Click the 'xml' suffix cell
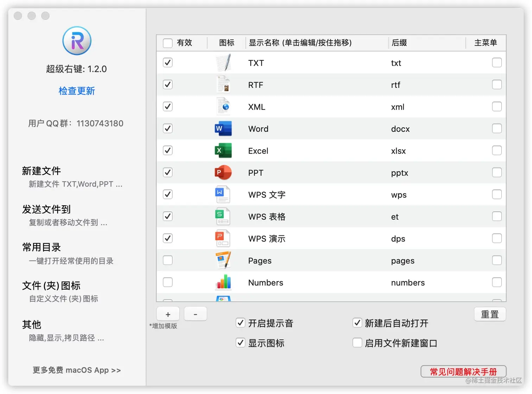Viewport: 532px width, 394px height. [398, 107]
